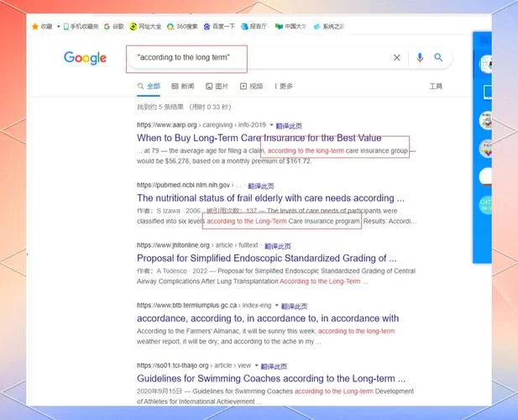Screen dimensions: 518x420
Task: Click the aarp.org result URL
Action: coord(201,125)
